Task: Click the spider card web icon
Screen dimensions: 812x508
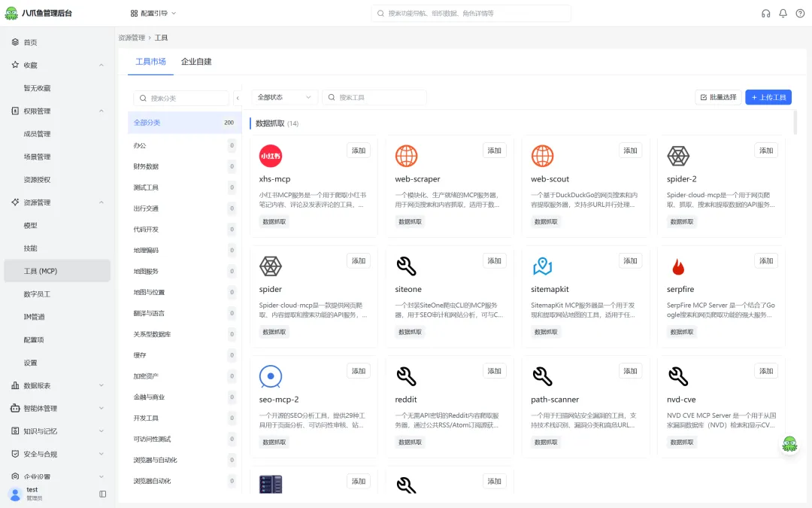Action: click(271, 266)
